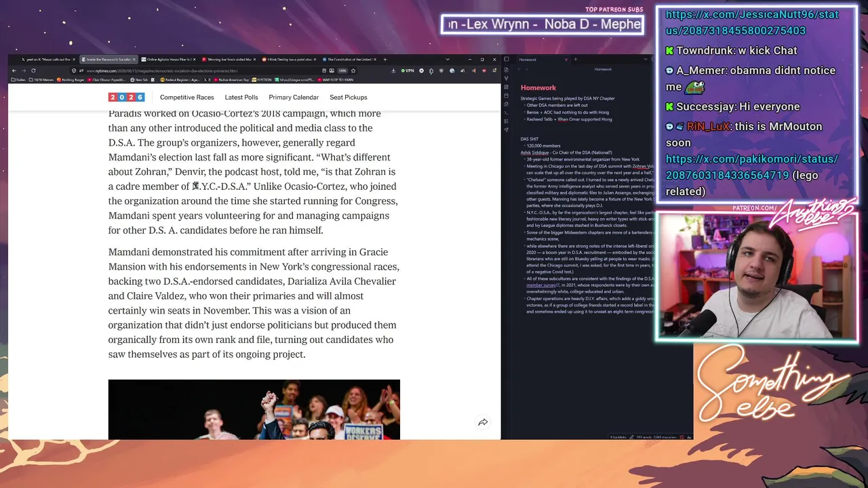The height and width of the screenshot is (488, 868).
Task: Go back in Obsidian note history
Action: click(x=521, y=69)
